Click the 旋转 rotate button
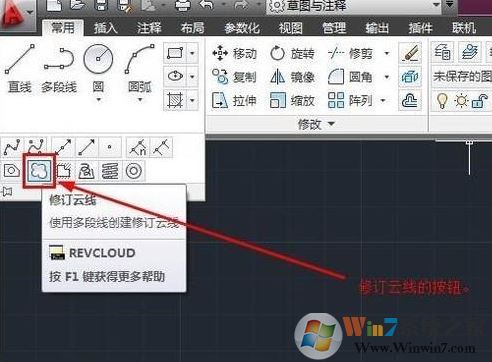This screenshot has width=492, height=362. (x=292, y=53)
